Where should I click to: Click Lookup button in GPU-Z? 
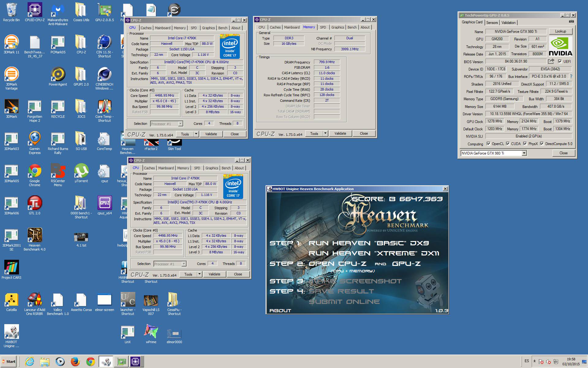coord(560,31)
